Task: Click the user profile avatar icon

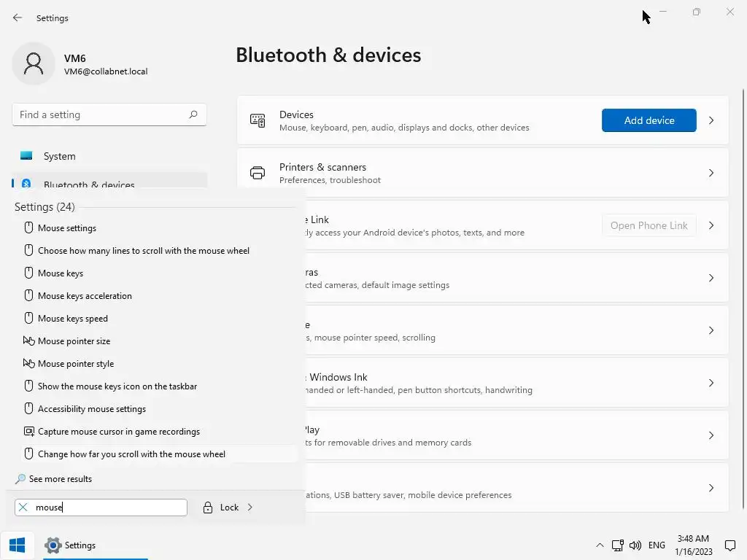Action: 34,63
